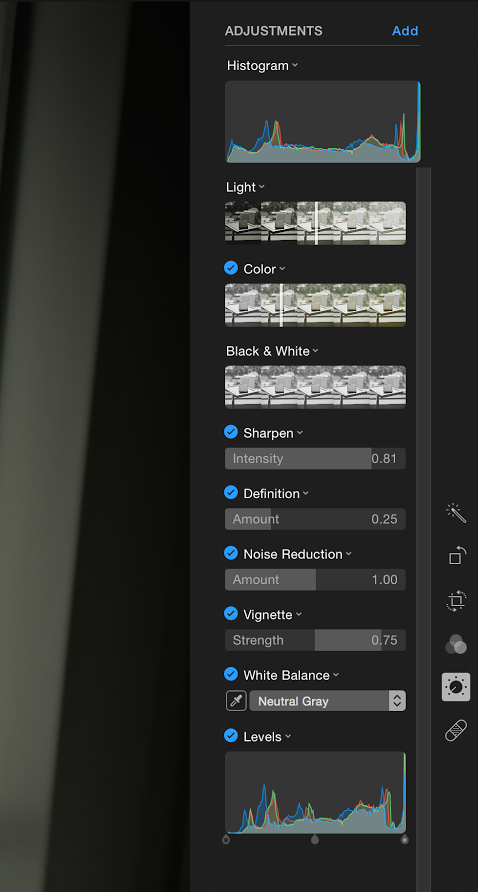Expand the Levels section chevron
478x892 pixels.
click(288, 736)
